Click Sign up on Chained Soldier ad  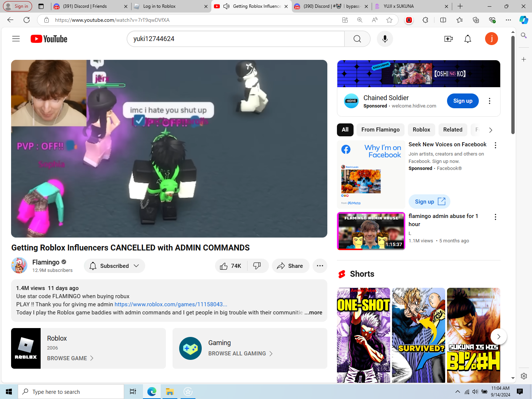(x=463, y=101)
